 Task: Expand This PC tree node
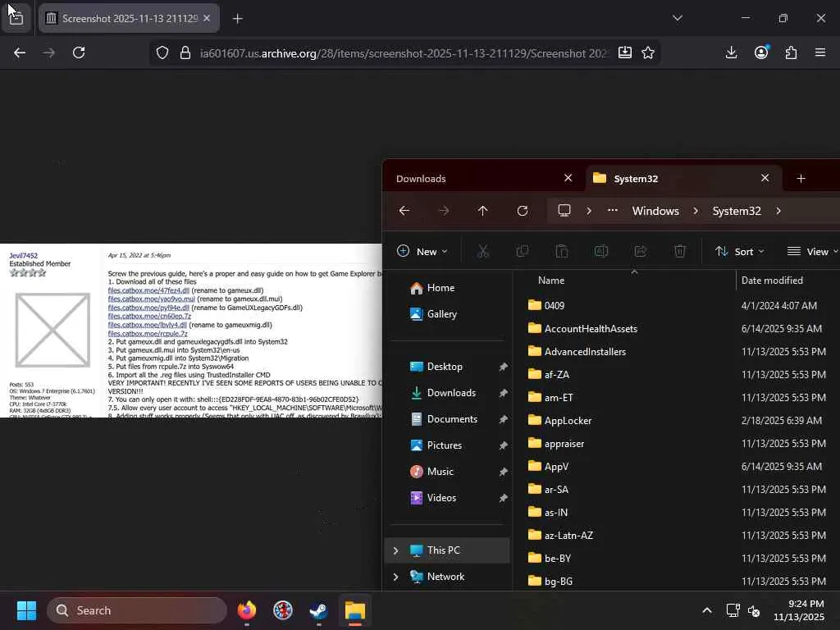pos(396,550)
